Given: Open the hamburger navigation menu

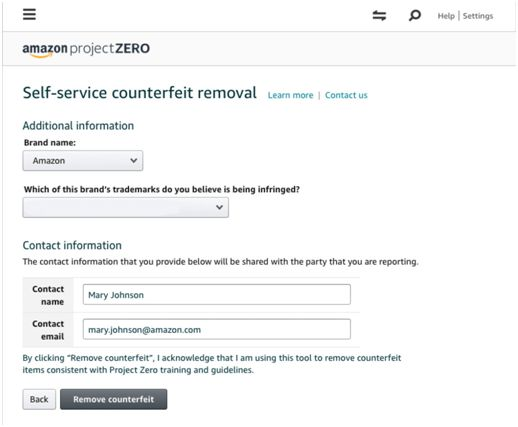Looking at the screenshot, I should coord(29,14).
